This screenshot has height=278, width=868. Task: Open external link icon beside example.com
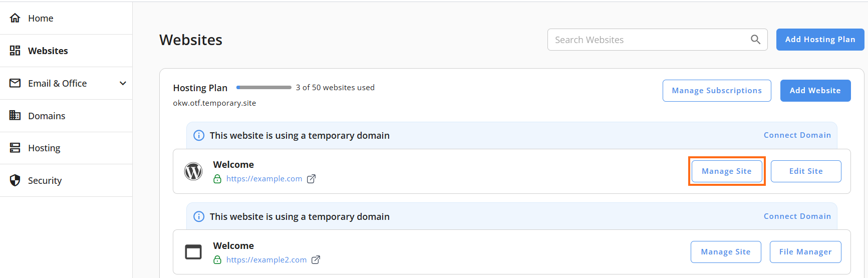click(311, 179)
